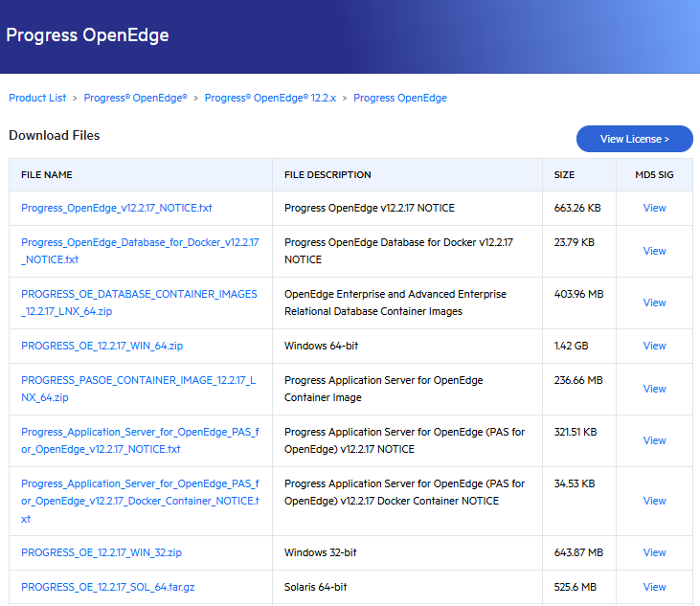View MD5 for the Windows 32-bit download

point(654,552)
